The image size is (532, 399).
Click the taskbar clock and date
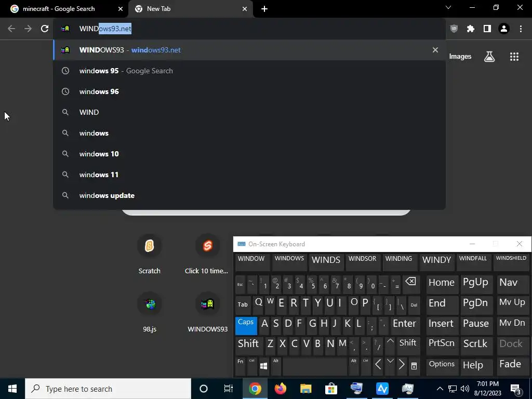[487, 389]
